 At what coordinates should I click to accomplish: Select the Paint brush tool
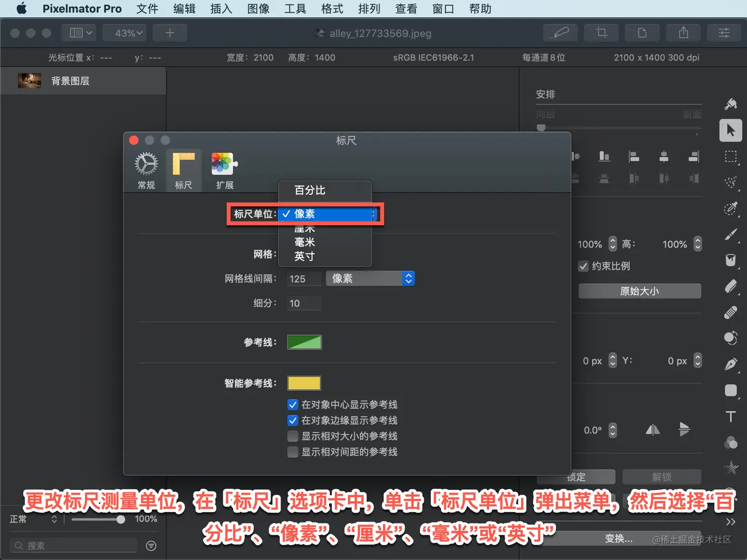tap(731, 234)
